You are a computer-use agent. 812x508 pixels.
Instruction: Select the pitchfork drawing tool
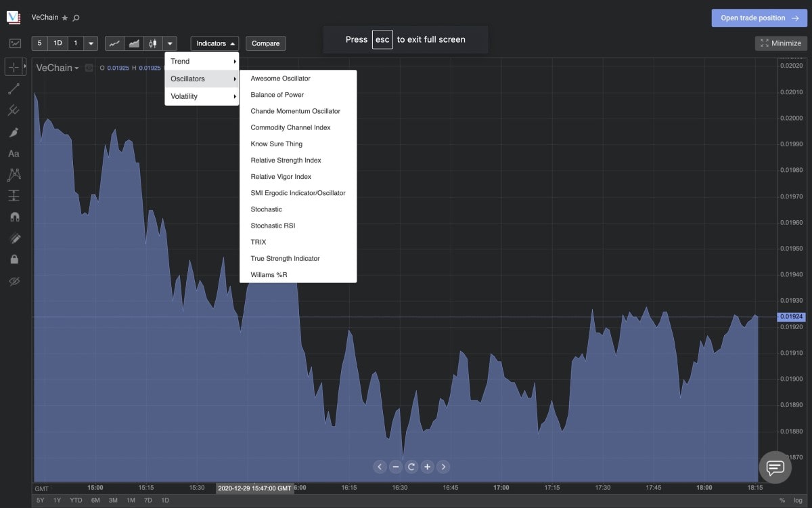click(x=14, y=110)
